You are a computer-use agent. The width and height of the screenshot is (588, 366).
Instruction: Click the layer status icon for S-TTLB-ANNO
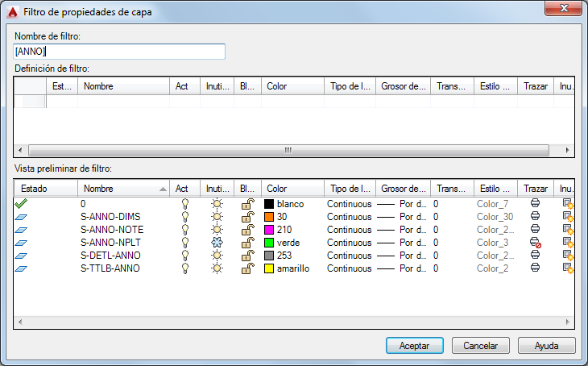coord(21,268)
